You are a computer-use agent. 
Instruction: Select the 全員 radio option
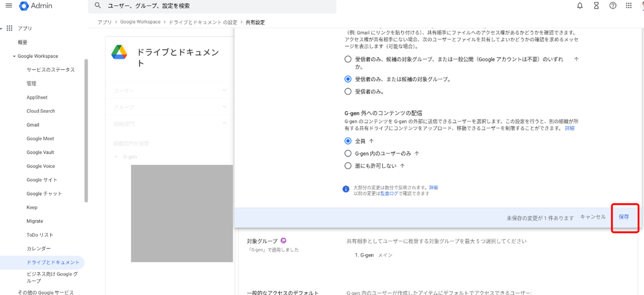[x=348, y=141]
